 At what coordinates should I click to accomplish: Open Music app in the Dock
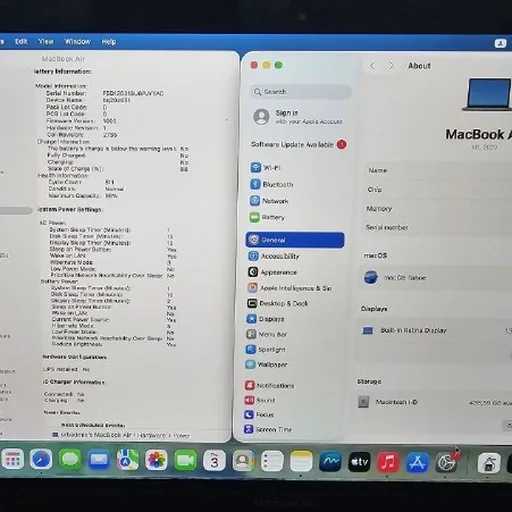[388, 462]
